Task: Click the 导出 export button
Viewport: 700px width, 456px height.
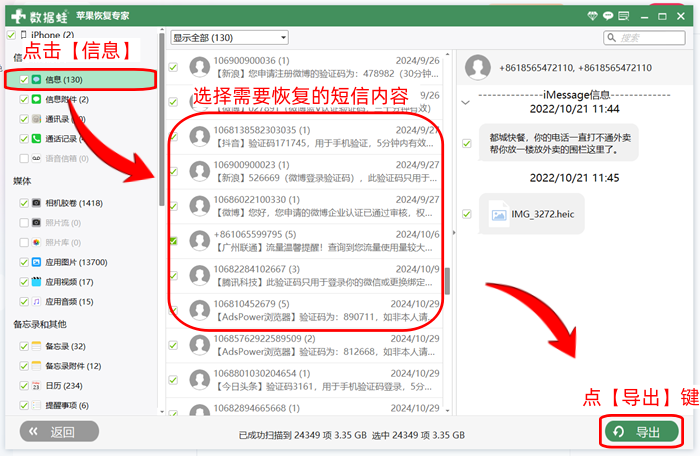Action: pyautogui.click(x=641, y=432)
